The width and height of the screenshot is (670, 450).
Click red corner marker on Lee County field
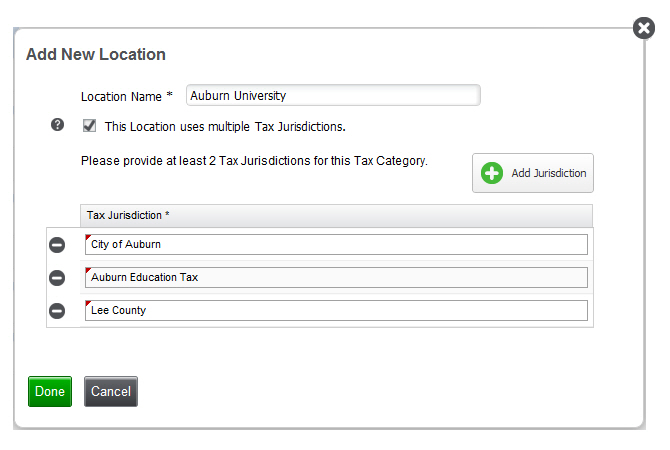(x=88, y=303)
